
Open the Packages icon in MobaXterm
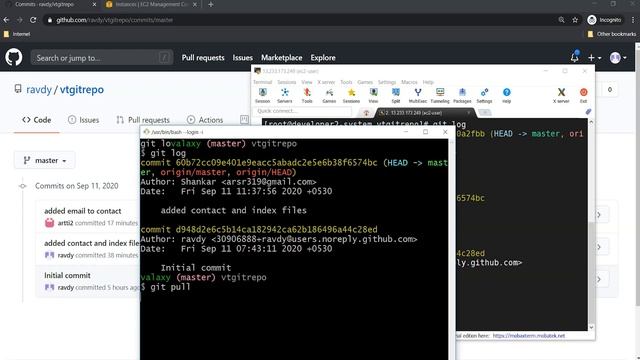(x=462, y=96)
